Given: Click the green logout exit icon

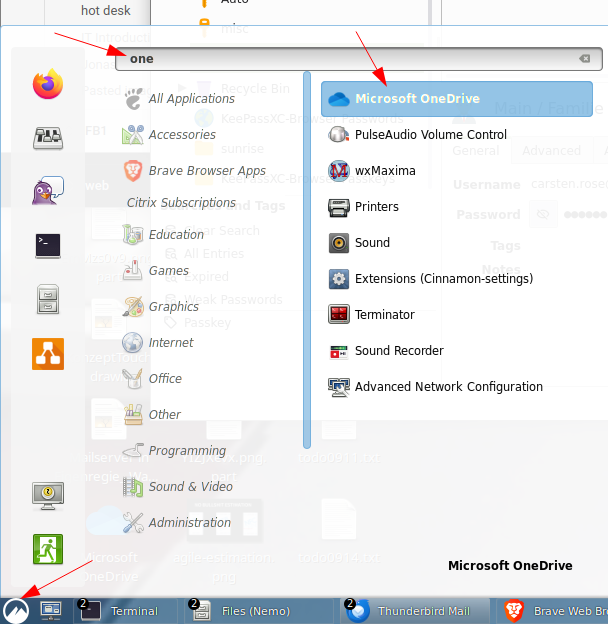Looking at the screenshot, I should [x=48, y=549].
